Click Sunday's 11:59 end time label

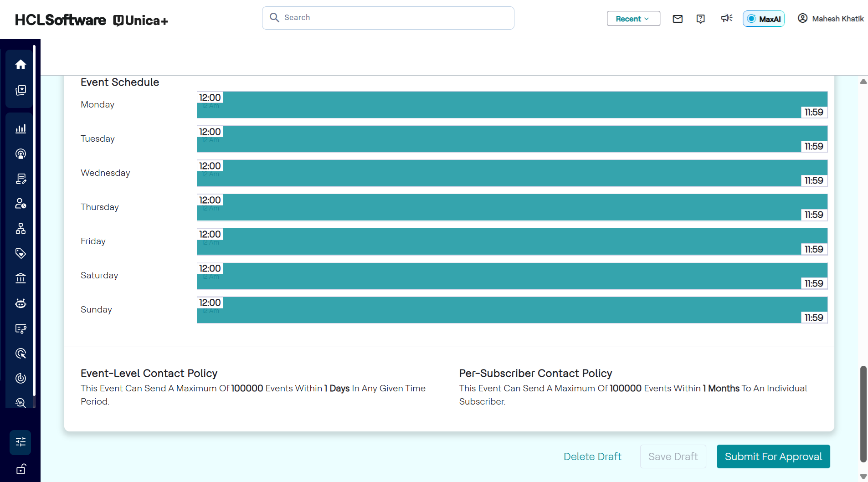(x=814, y=318)
